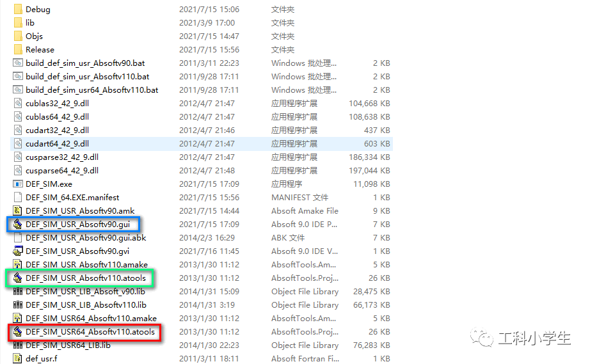
Task: Select the file name Release
Action: 40,50
